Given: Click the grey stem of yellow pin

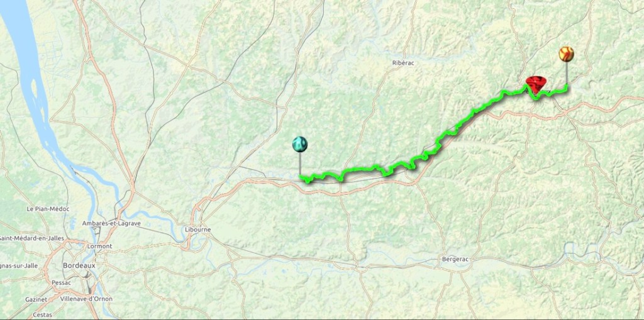Looking at the screenshot, I should coord(567,73).
